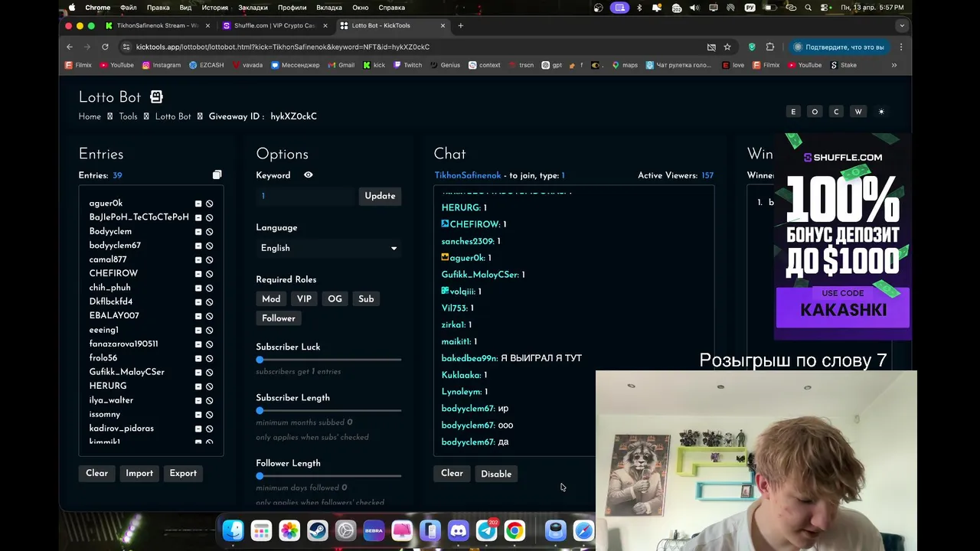Click the Lotto Bot robot icon

156,97
